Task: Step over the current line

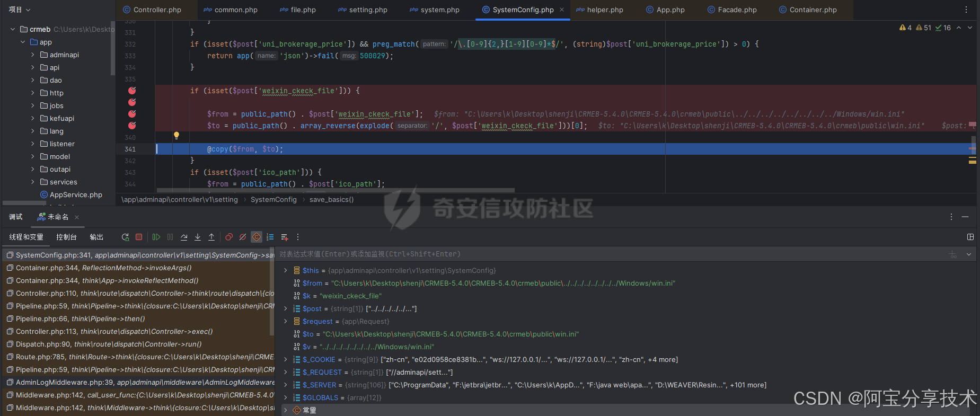Action: pos(184,237)
